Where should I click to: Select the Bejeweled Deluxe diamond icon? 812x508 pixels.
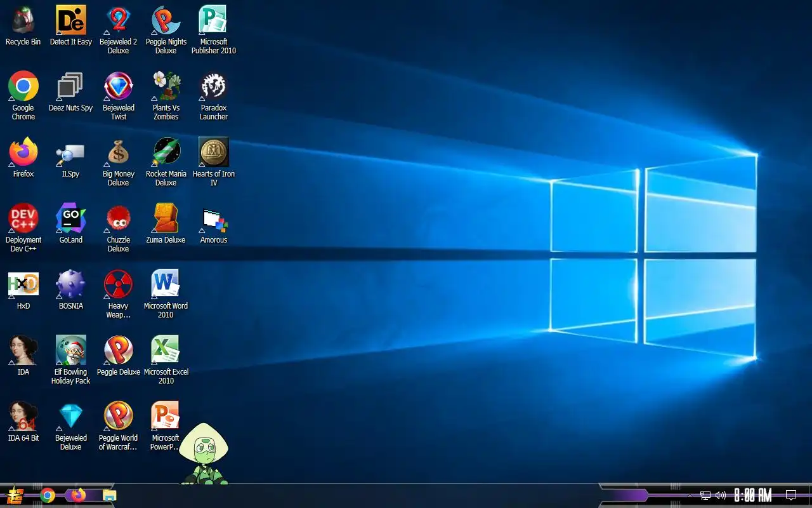71,425
